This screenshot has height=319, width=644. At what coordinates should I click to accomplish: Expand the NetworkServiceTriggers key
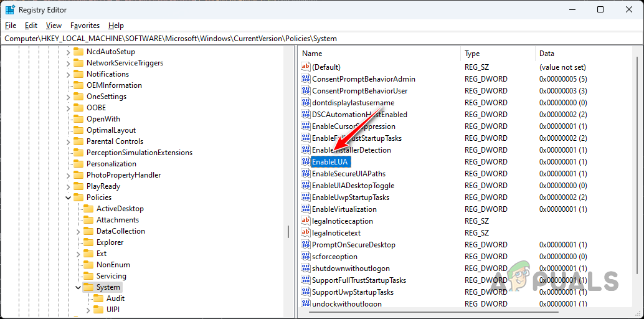[x=68, y=64]
